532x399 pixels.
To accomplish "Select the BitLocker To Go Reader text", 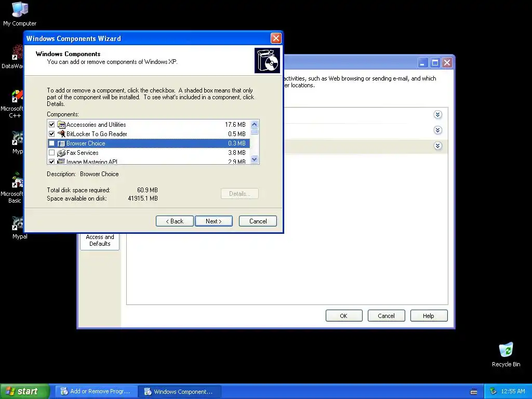I will coord(97,134).
